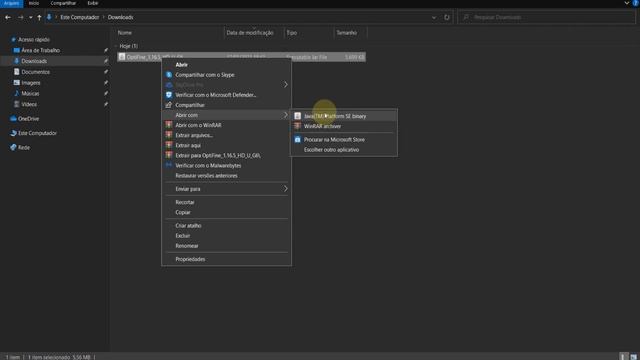Click the OneDrive cloud icon
Viewport: 640px width, 360px height.
click(x=13, y=119)
